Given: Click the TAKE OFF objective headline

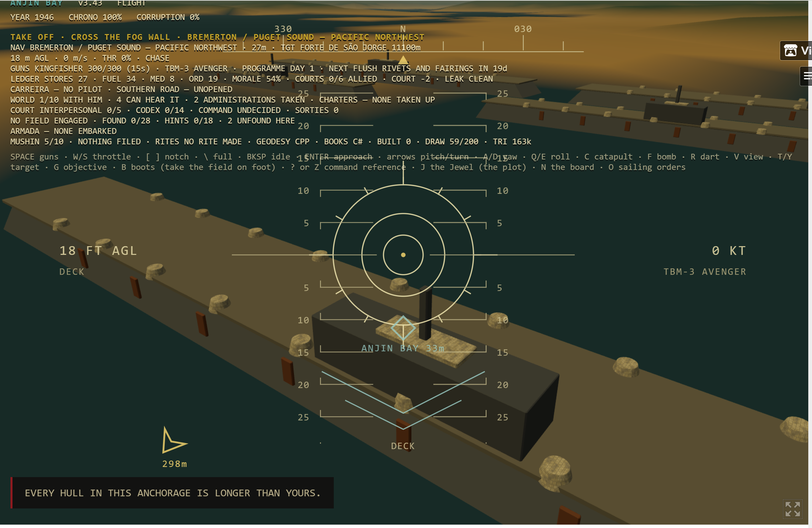Looking at the screenshot, I should click(217, 37).
